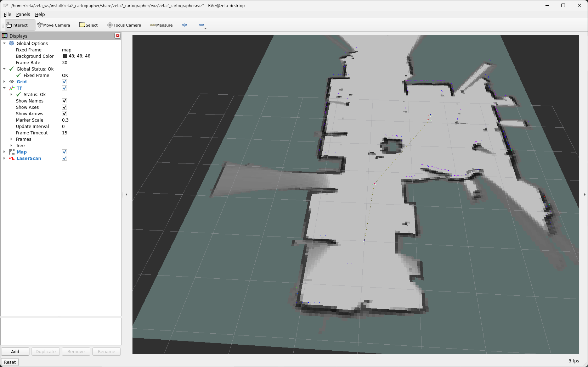
Task: Click the Add display button
Action: pyautogui.click(x=15, y=351)
